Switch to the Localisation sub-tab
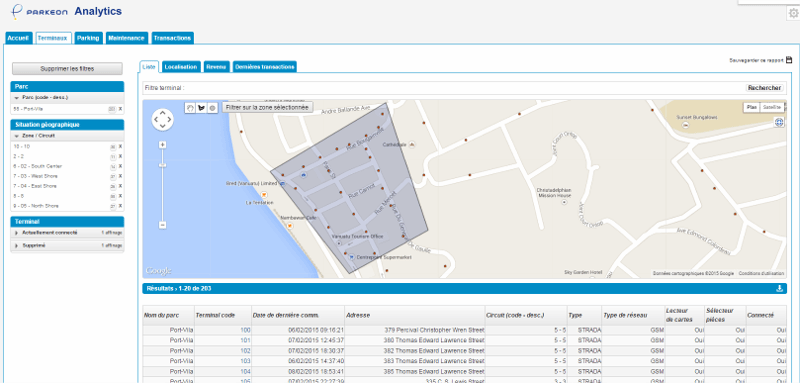Screen dimensions: 800x383 click(x=181, y=67)
